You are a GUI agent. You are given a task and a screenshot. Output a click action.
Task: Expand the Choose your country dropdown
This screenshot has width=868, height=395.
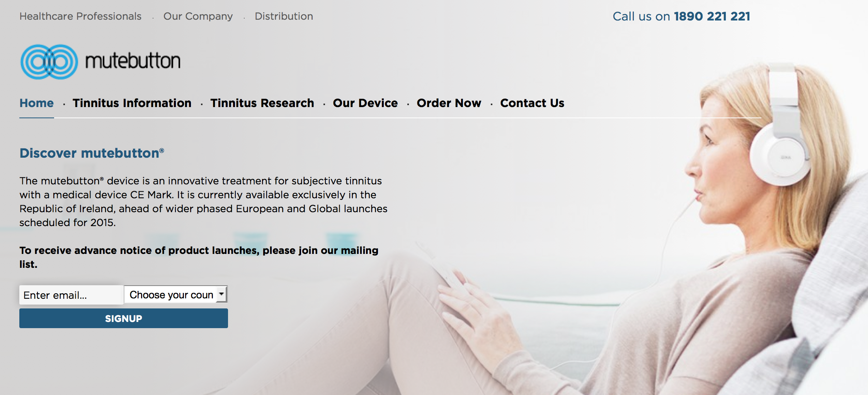click(176, 295)
